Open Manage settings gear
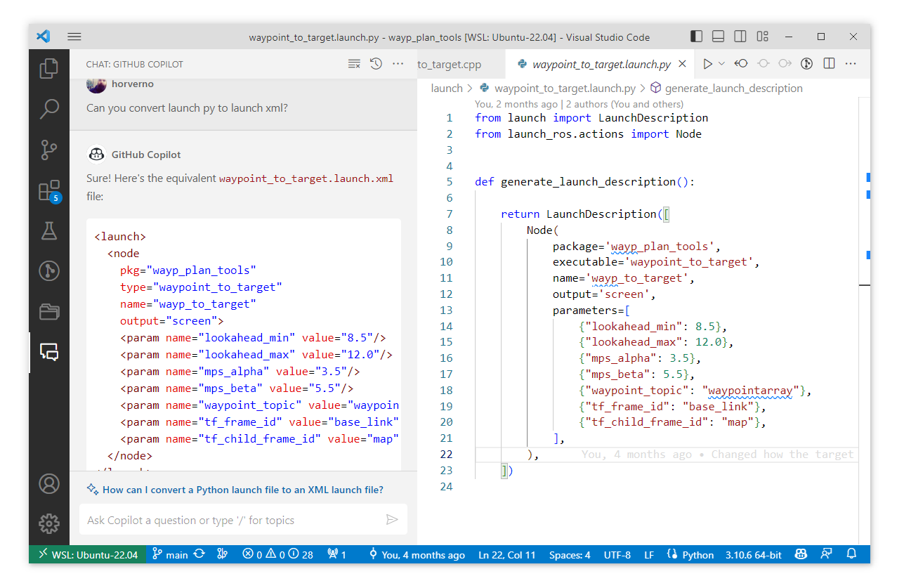 [49, 523]
